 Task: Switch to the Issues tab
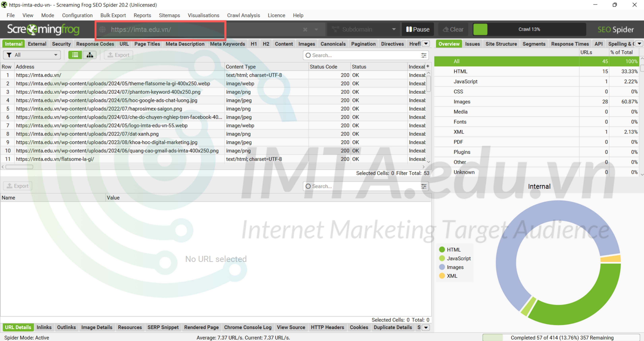point(472,44)
